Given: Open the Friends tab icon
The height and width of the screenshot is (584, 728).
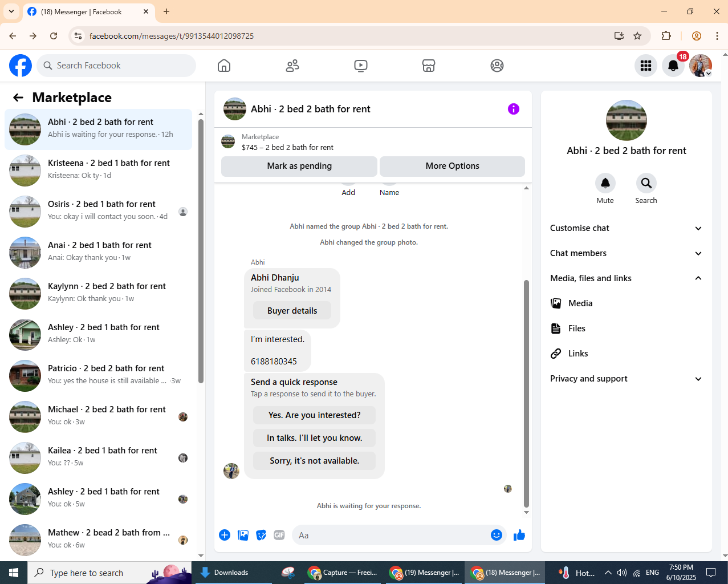Looking at the screenshot, I should [x=292, y=66].
